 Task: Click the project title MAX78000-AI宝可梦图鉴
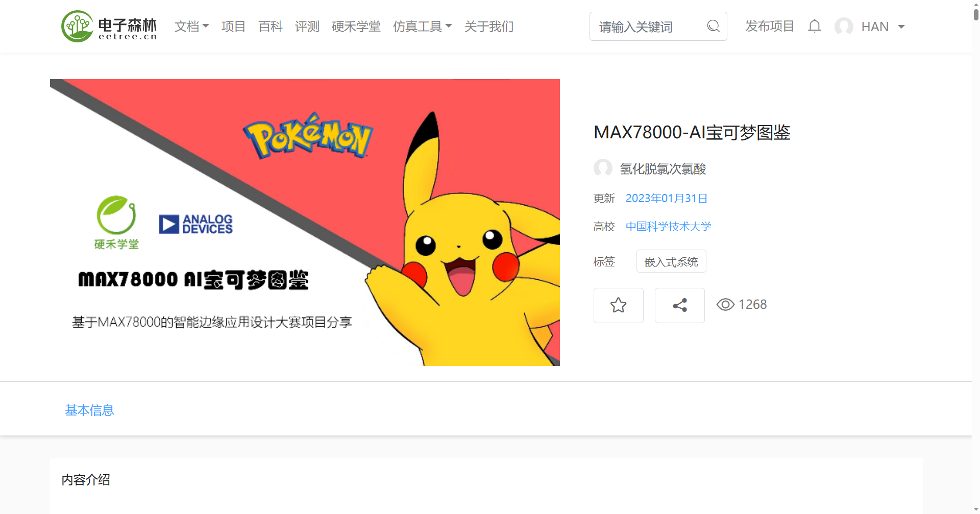[692, 133]
